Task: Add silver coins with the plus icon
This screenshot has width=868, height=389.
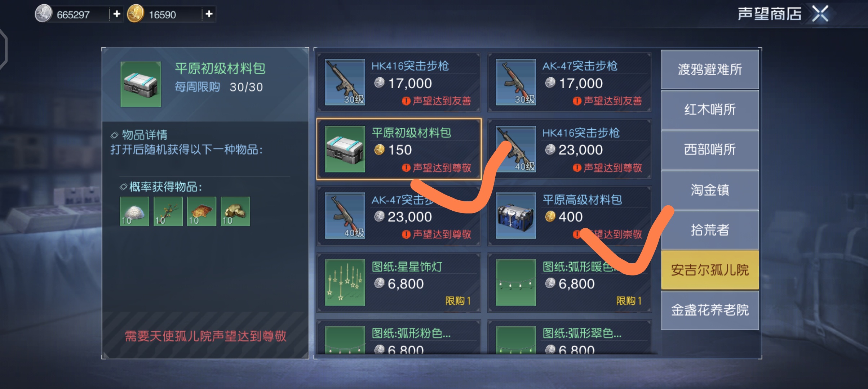Action: tap(116, 14)
